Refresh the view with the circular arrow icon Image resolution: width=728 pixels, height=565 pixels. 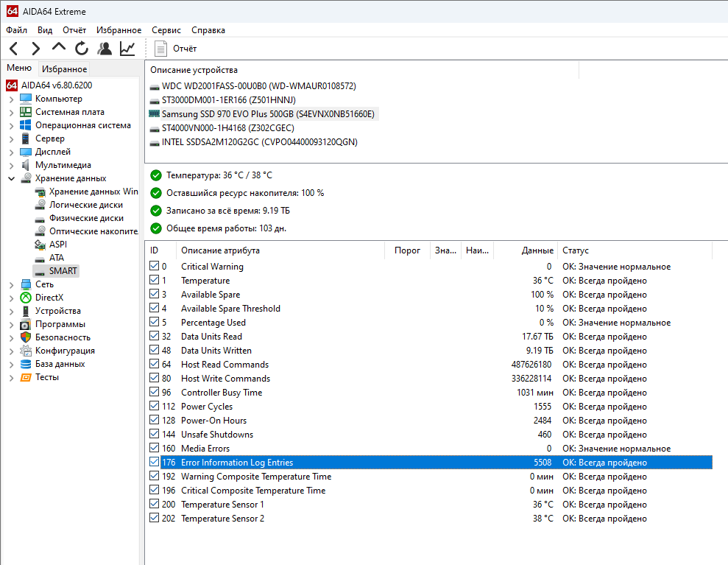(82, 49)
